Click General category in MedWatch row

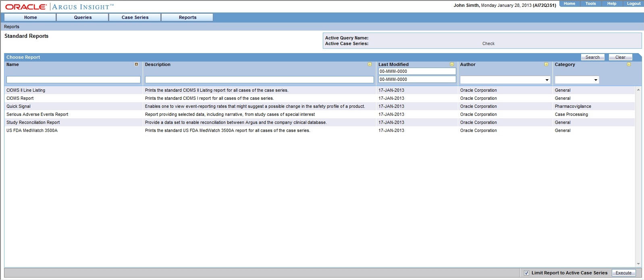click(x=563, y=130)
